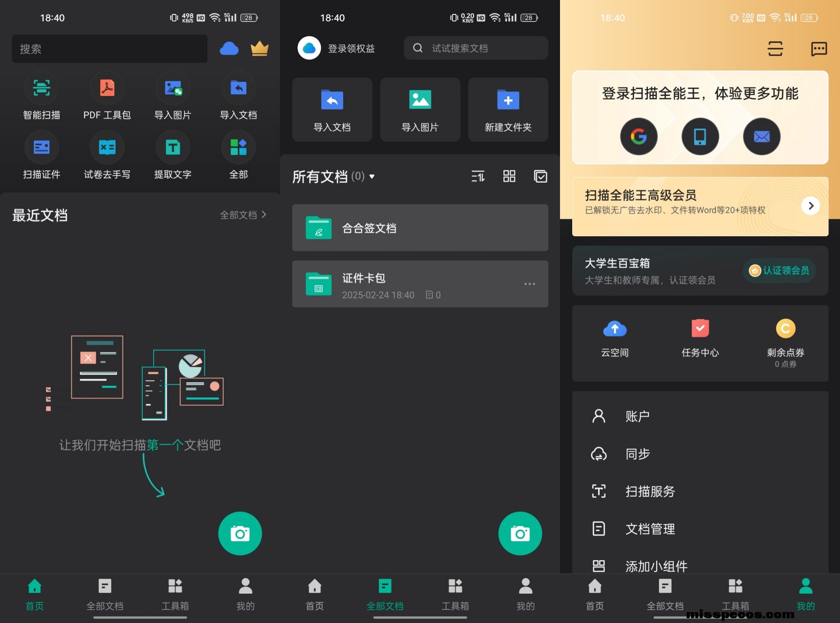Open 工具箱 tab on documents screen
Image resolution: width=840 pixels, height=623 pixels.
coord(455,595)
